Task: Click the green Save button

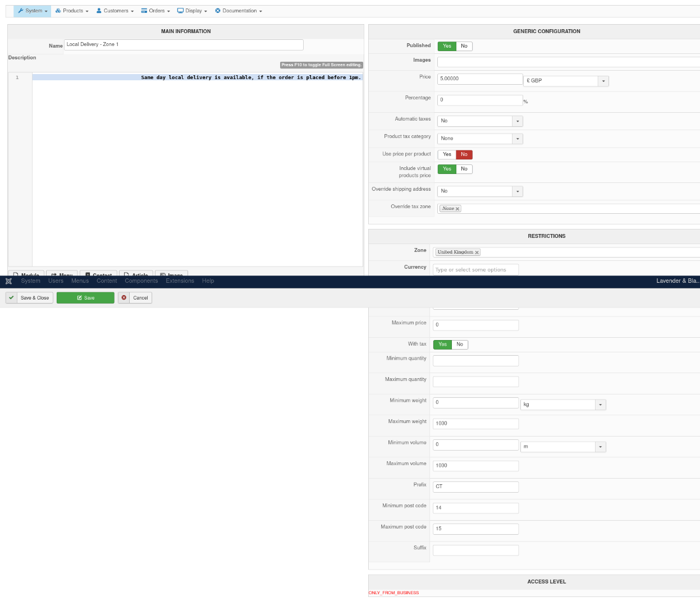Action: [x=85, y=298]
